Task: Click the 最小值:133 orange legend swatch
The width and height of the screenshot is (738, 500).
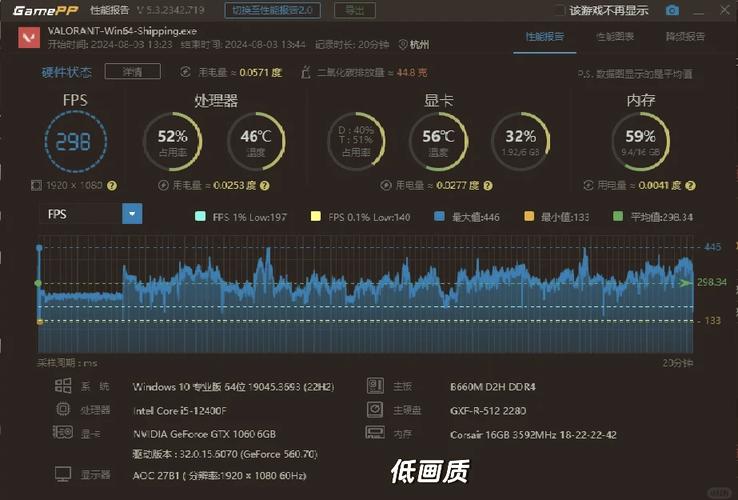Action: (529, 217)
